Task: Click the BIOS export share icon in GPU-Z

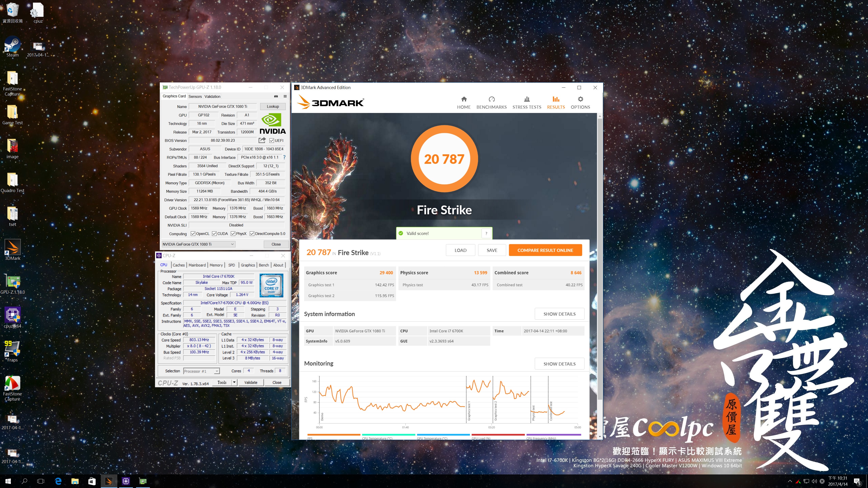Action: coord(262,140)
